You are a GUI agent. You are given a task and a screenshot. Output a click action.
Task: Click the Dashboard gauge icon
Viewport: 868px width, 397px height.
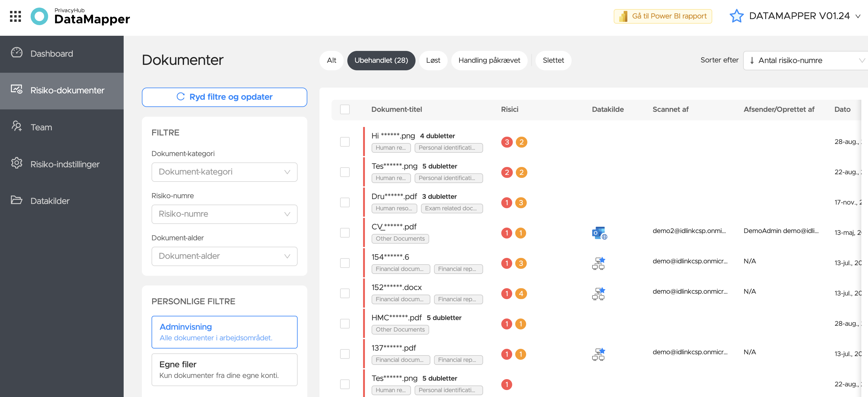(16, 53)
